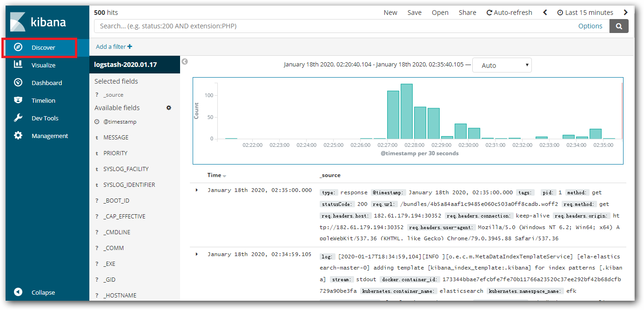Sort by the Time column arrow
644x310 pixels.
coord(224,176)
